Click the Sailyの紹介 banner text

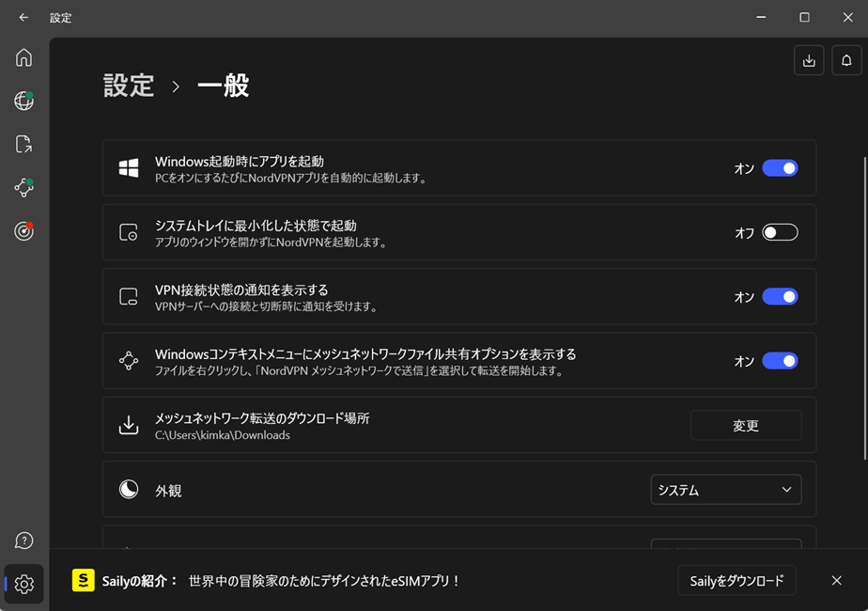click(139, 581)
